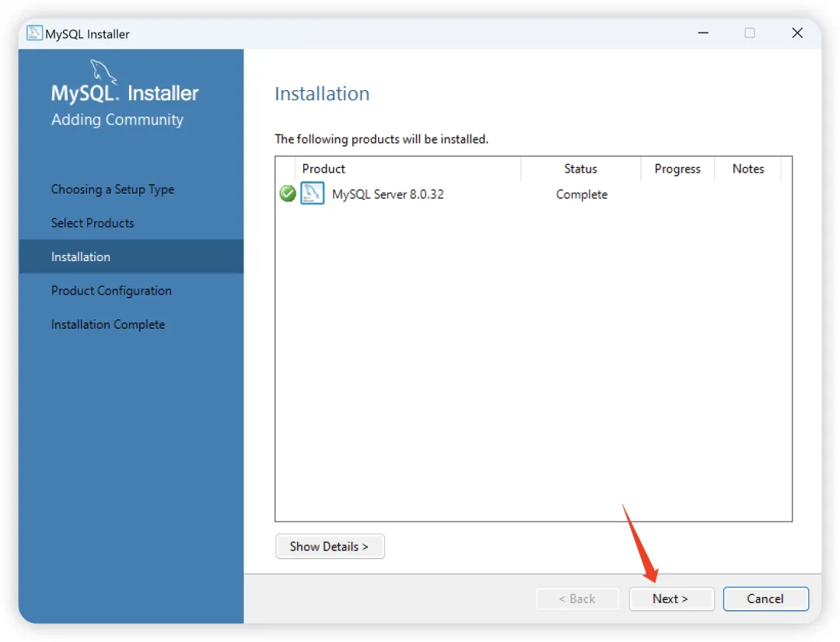The height and width of the screenshot is (642, 840).
Task: Select the MySQL Server 8.0.32 row text
Action: tap(388, 194)
